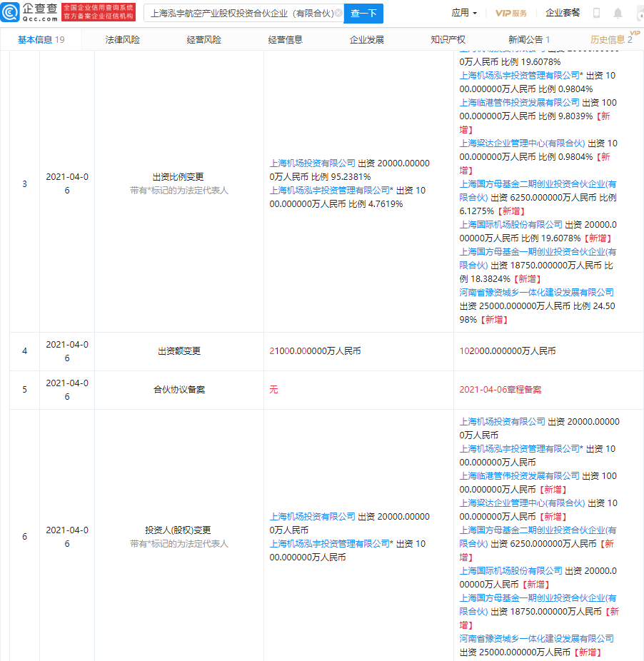644x661 pixels.
Task: Select 出资比例变更 cell text in row 3
Action: (178, 176)
